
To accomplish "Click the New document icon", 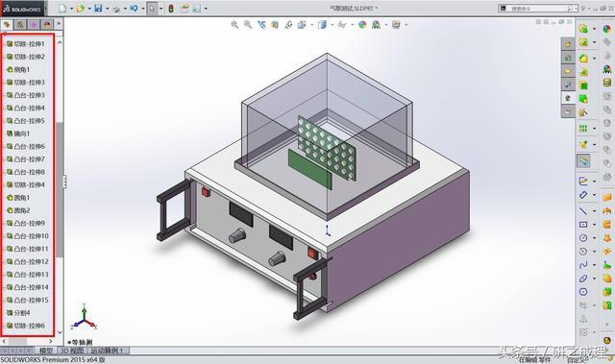I will tap(62, 9).
